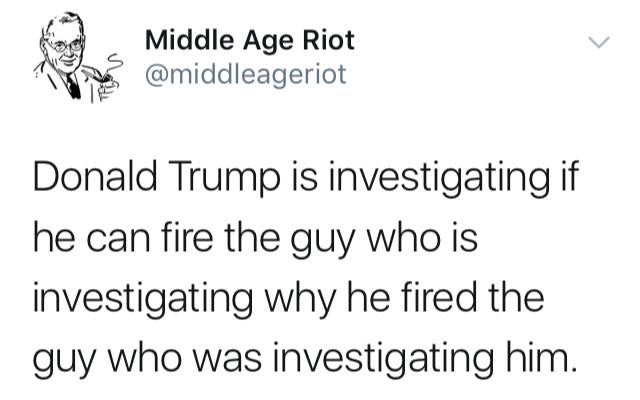The image size is (640, 400).
Task: Open the Middle Age Riot display name
Action: tap(250, 41)
